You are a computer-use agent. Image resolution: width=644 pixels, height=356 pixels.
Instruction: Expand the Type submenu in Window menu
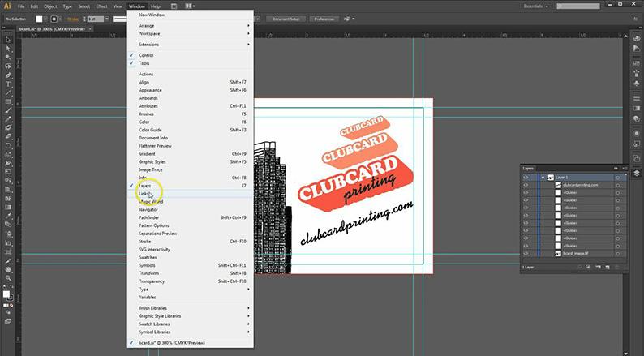190,289
